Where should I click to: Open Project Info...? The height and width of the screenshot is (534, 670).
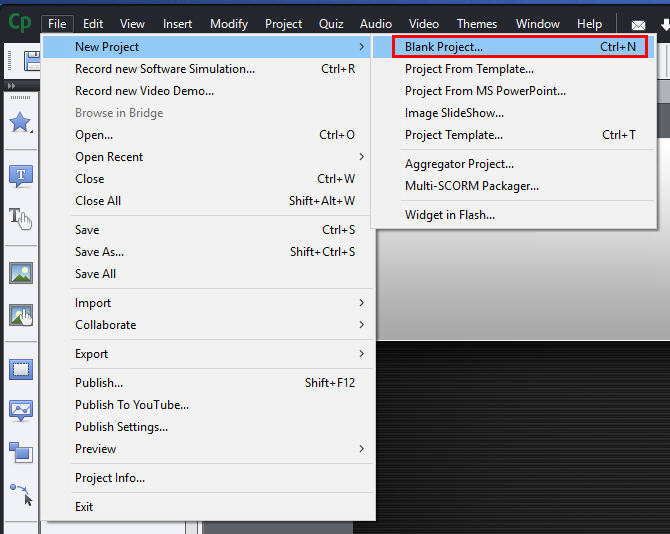(x=207, y=478)
